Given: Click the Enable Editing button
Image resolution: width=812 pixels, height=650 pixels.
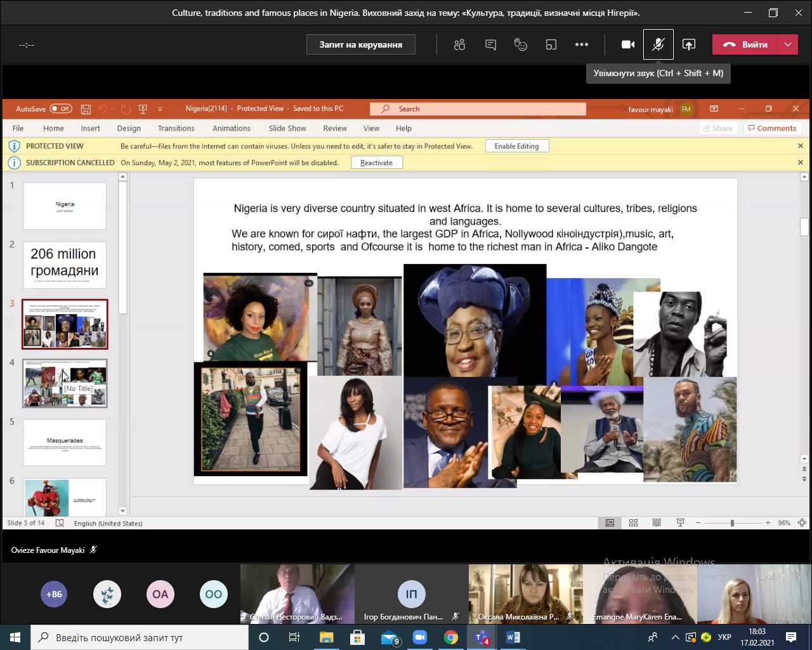Looking at the screenshot, I should [516, 146].
